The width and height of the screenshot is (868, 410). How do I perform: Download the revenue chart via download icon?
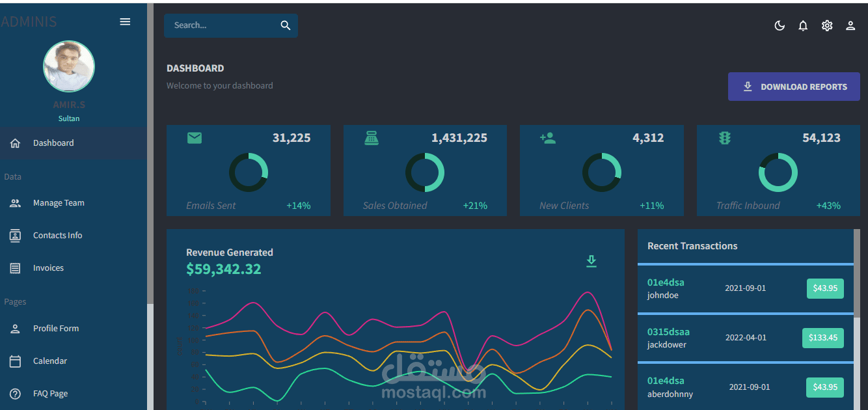pos(591,261)
